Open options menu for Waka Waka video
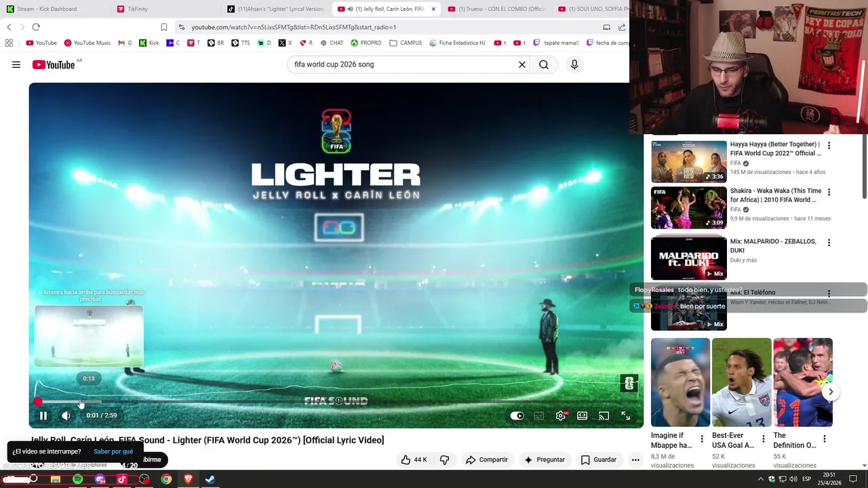868x488 pixels. tap(829, 192)
